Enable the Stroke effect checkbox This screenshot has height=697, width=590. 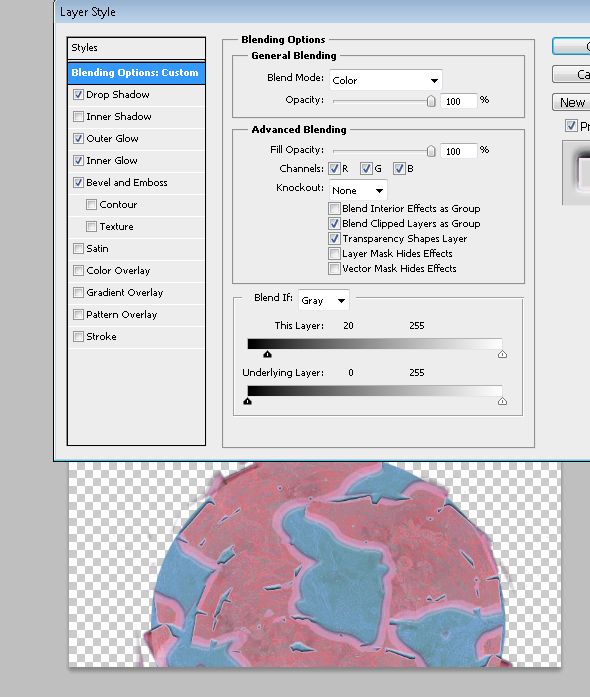pyautogui.click(x=78, y=336)
